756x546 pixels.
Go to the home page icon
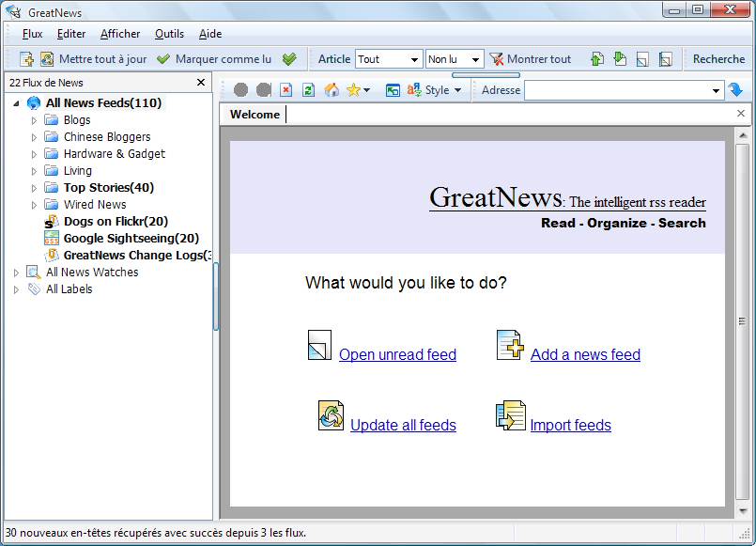coord(332,89)
